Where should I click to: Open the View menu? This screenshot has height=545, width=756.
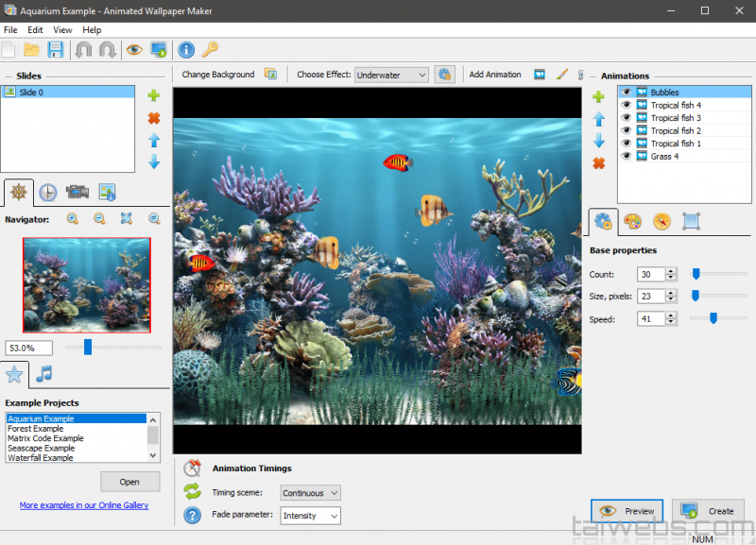tap(62, 30)
